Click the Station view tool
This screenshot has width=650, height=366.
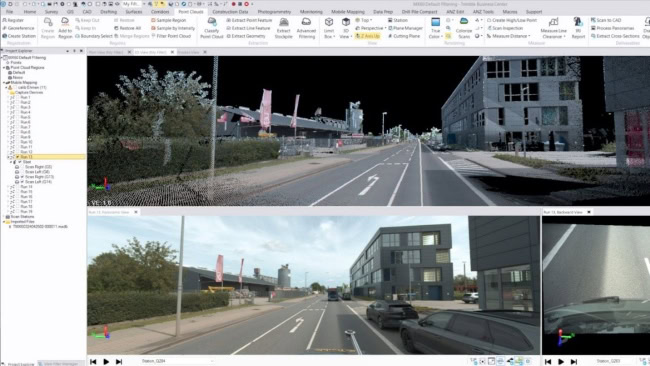(398, 20)
